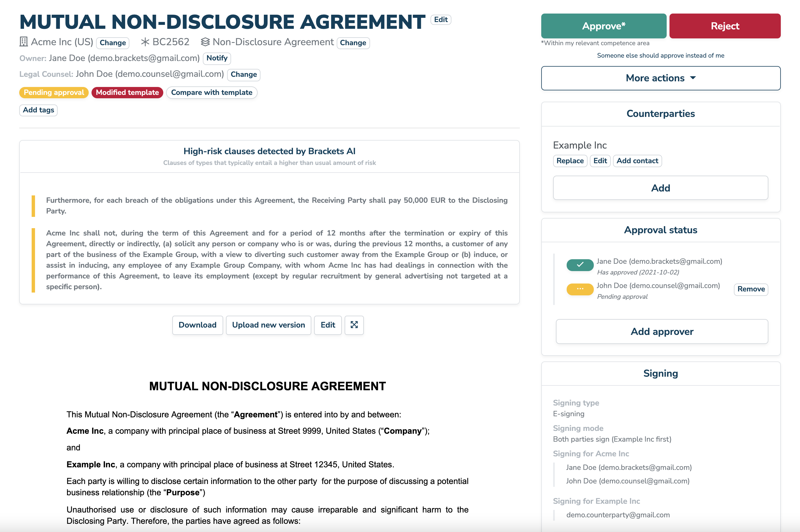The image size is (800, 532).
Task: Click the yellow pending badge for John Doe
Action: (580, 289)
